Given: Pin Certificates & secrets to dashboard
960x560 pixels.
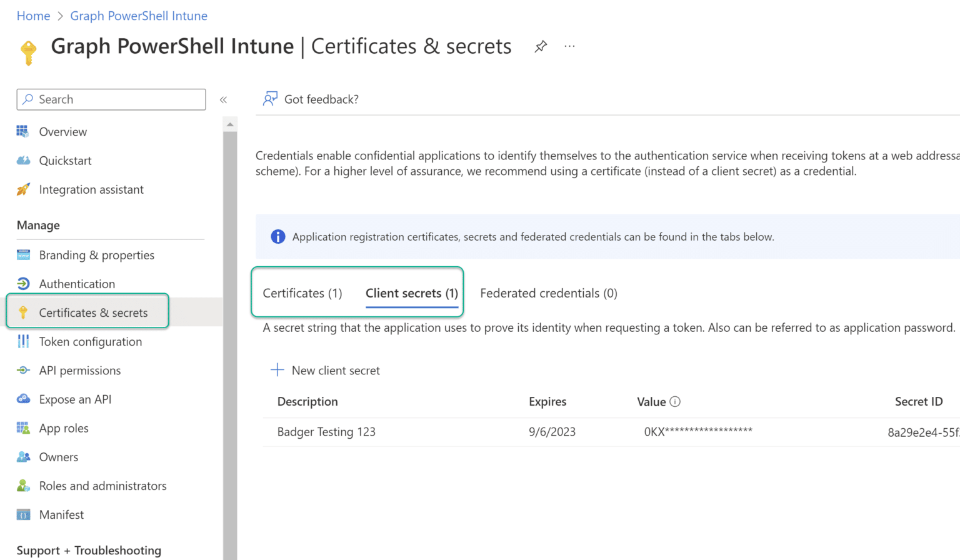Looking at the screenshot, I should (540, 46).
